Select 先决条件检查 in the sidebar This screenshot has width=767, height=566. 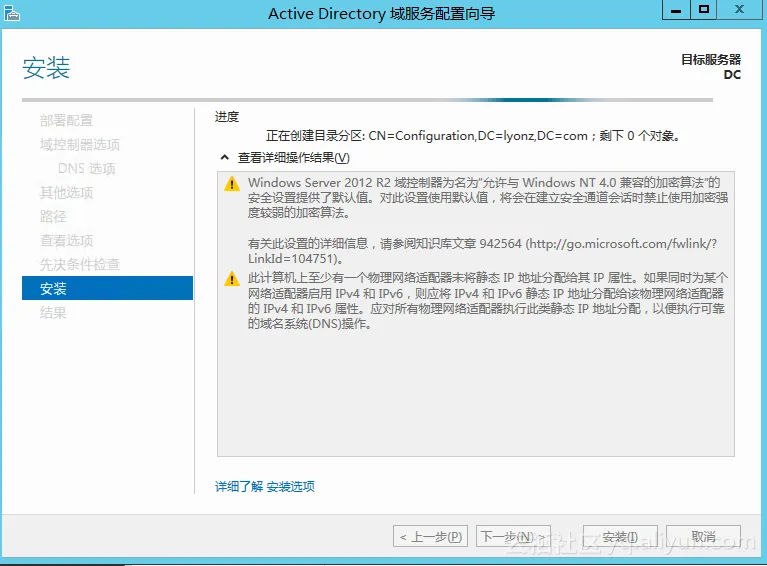[x=80, y=264]
